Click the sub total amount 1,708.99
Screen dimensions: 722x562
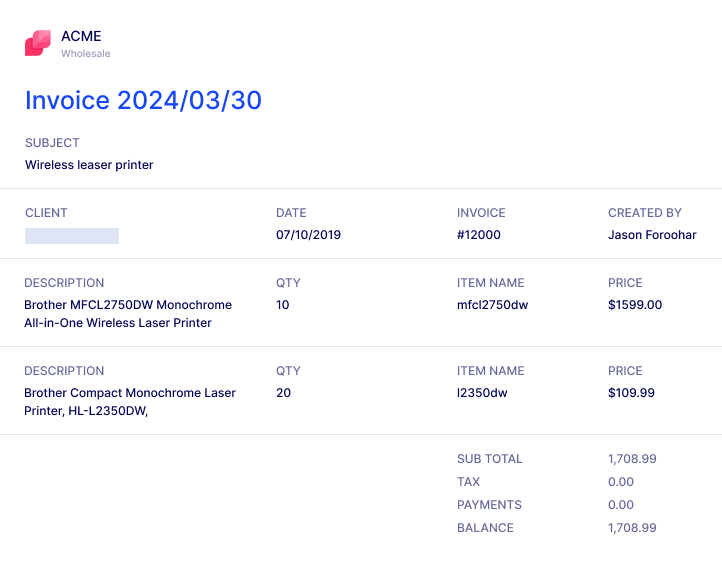coord(632,459)
